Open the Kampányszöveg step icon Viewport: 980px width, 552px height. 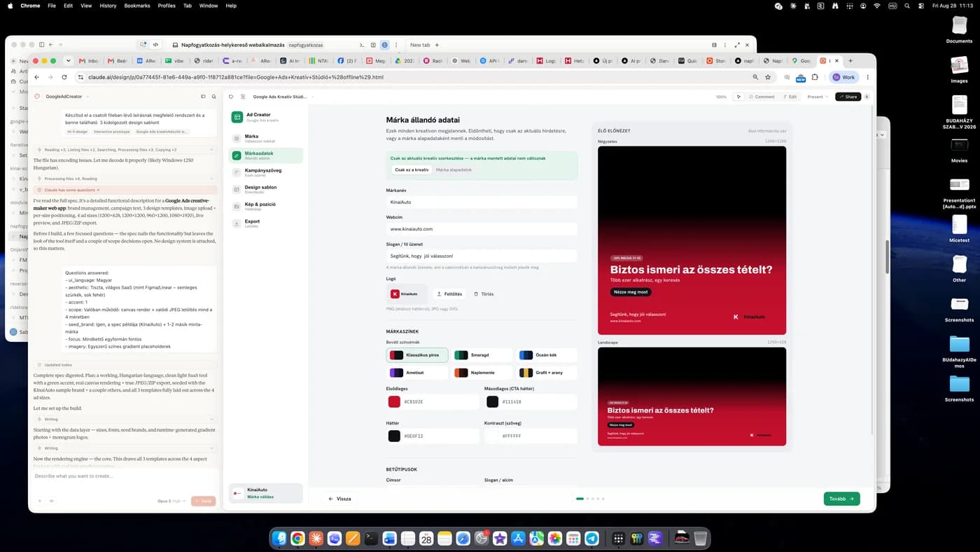tap(237, 172)
